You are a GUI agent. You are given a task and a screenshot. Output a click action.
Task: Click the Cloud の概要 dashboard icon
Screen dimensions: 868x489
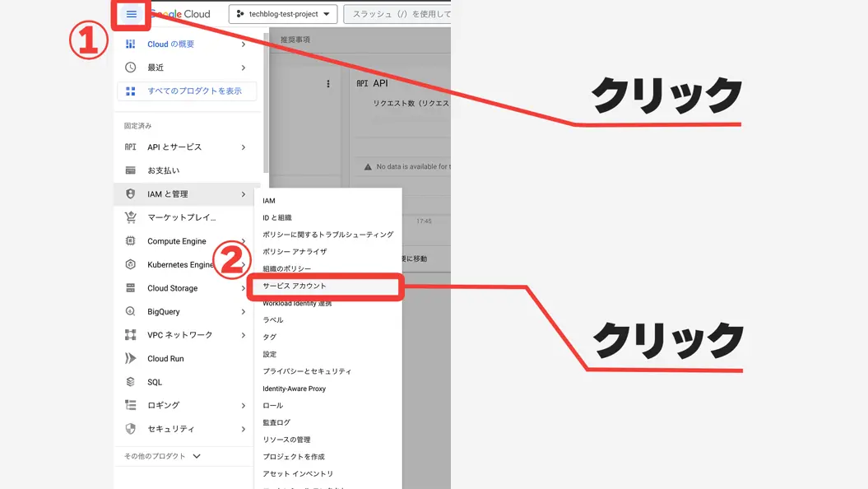pos(130,44)
